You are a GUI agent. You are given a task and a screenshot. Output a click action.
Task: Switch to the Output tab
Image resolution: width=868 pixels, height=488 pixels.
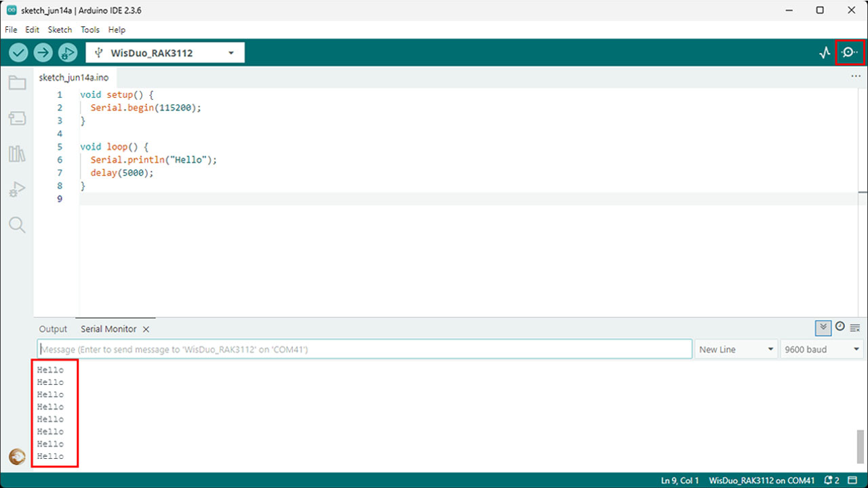(53, 329)
